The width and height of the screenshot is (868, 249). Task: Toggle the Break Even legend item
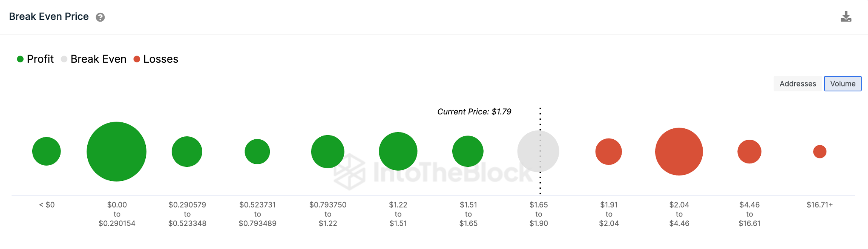(x=94, y=59)
